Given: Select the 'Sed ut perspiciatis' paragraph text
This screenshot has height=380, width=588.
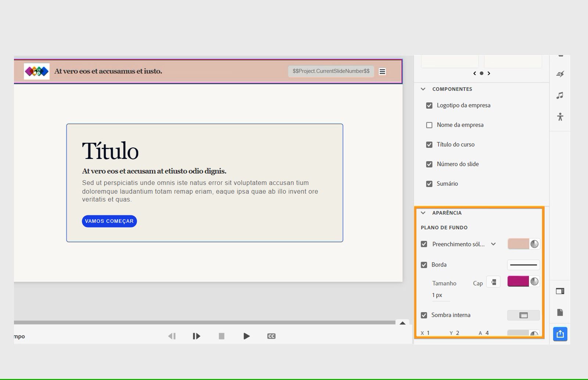Looking at the screenshot, I should [x=200, y=191].
